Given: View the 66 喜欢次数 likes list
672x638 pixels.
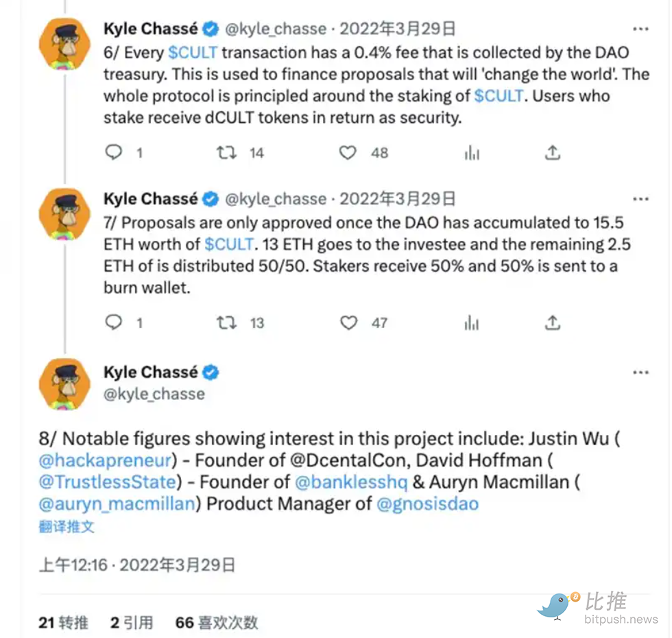Looking at the screenshot, I should 217,622.
